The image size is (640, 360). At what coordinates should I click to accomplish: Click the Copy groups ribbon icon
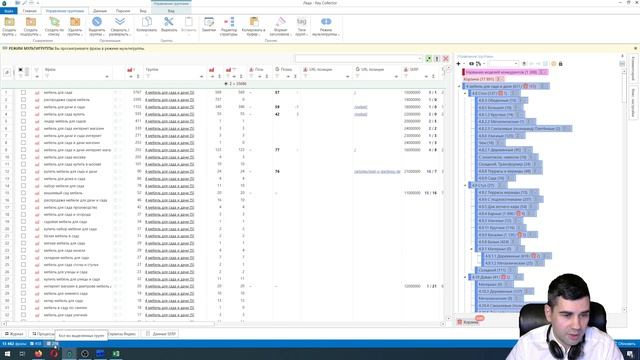click(147, 22)
